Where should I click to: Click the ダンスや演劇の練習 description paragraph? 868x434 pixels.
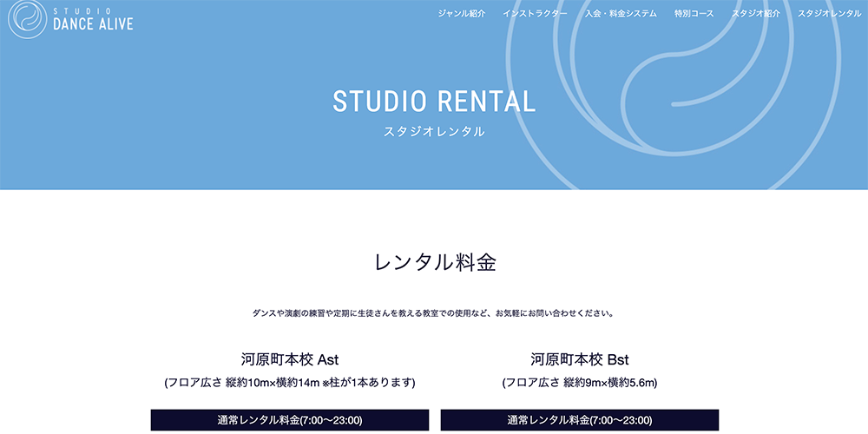[434, 313]
